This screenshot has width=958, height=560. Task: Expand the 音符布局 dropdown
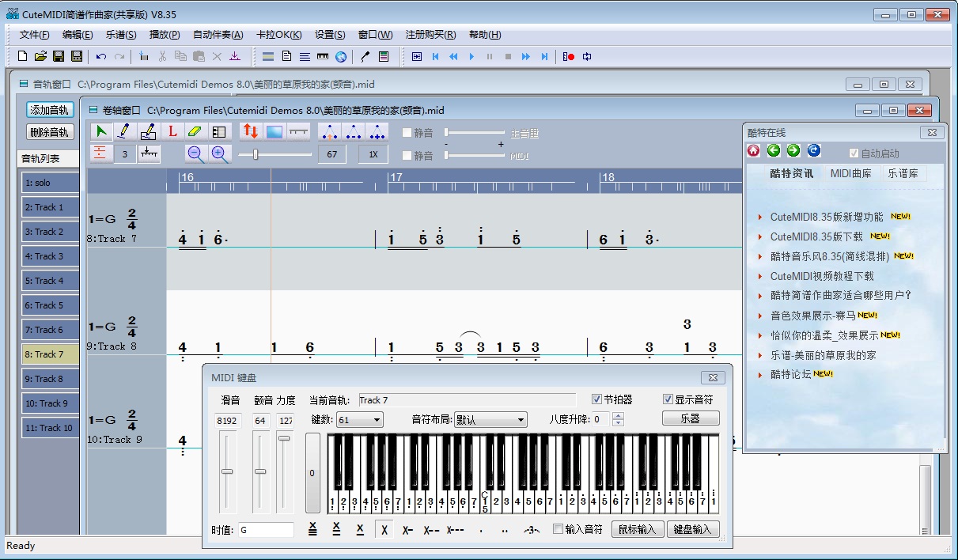pyautogui.click(x=490, y=420)
